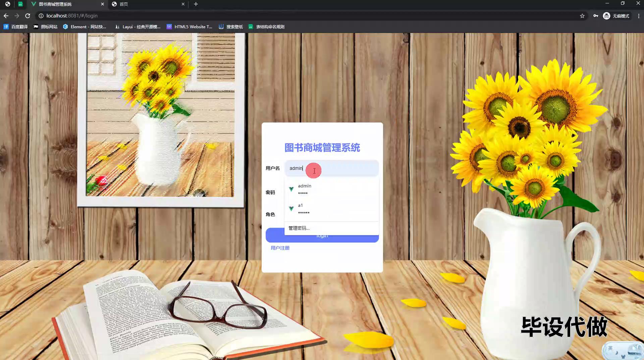Open the 百度翻译 bookmark
The height and width of the screenshot is (360, 644).
pyautogui.click(x=16, y=27)
